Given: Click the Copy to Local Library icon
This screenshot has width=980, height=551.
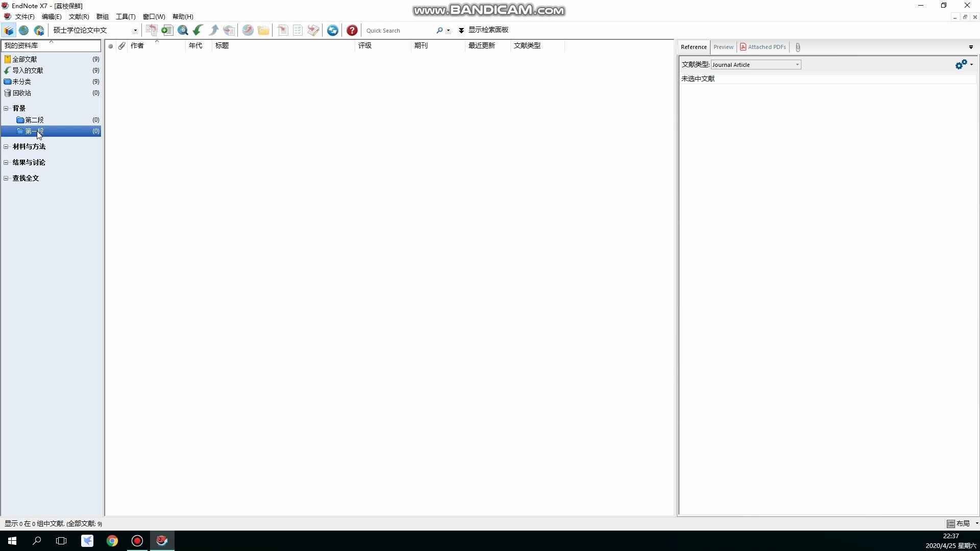Looking at the screenshot, I should (152, 31).
